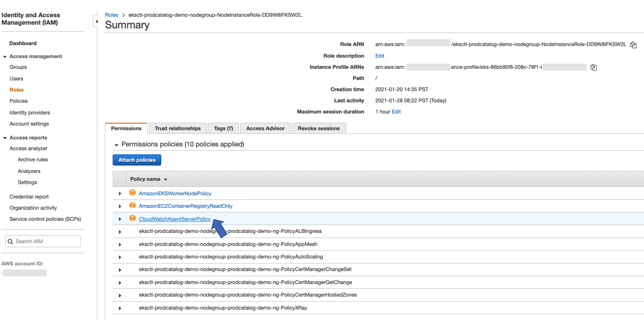Select the PolicyAutoScaling policy name text
Viewport: 644px width, 322px height.
tap(231, 257)
